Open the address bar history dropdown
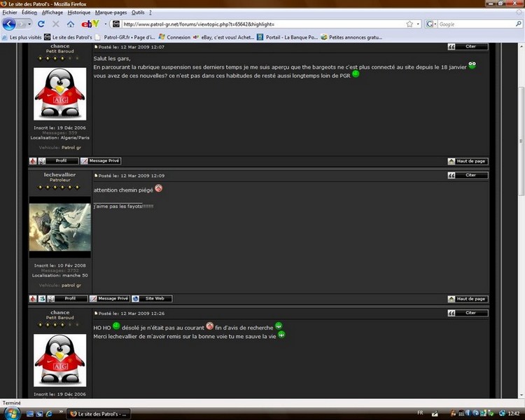Image resolution: width=525 pixels, height=420 pixels. [x=418, y=24]
